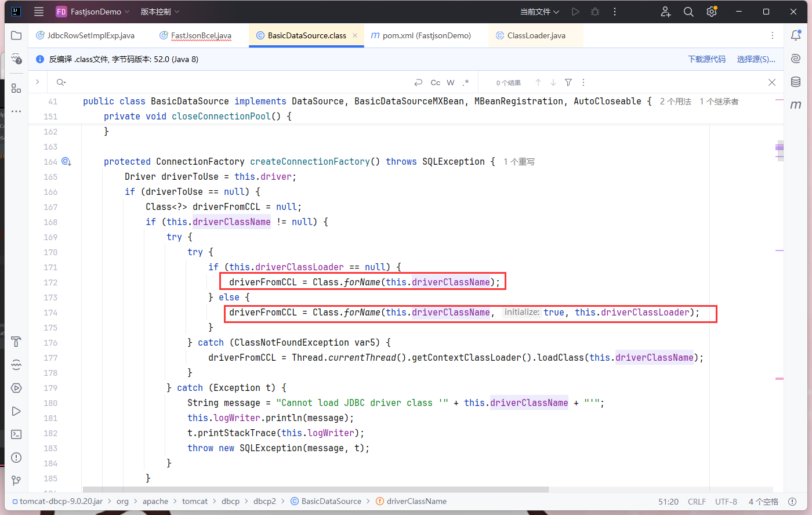This screenshot has width=812, height=515.
Task: Open Search Everywhere magnifier icon
Action: pyautogui.click(x=688, y=12)
